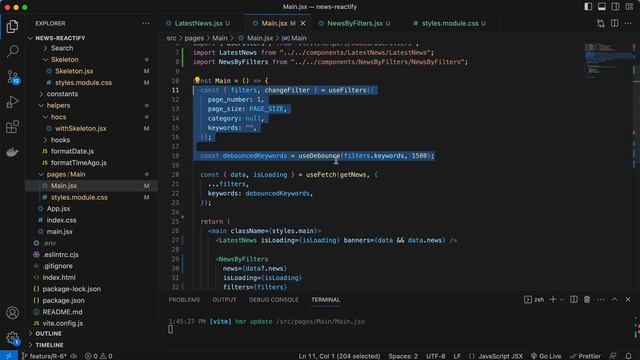Expand the hooks folder

pyautogui.click(x=60, y=140)
